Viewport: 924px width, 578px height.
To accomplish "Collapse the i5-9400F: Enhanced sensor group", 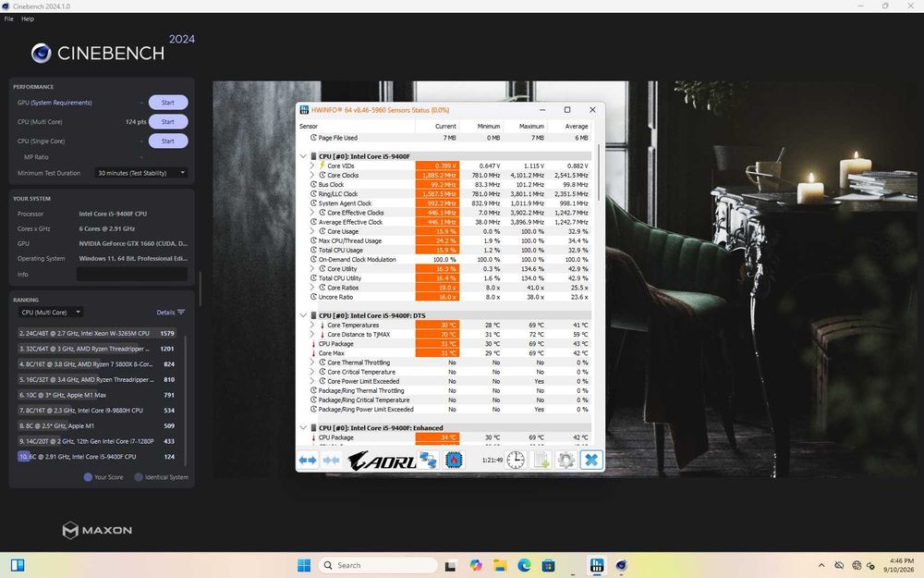I will pyautogui.click(x=303, y=427).
